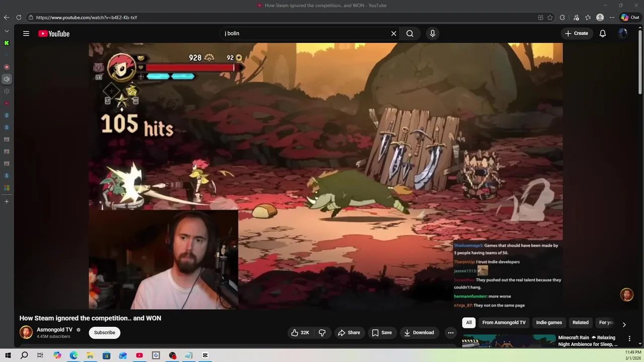Select the 'All' filter chip
Screen dimensions: 644x362
(x=469, y=323)
